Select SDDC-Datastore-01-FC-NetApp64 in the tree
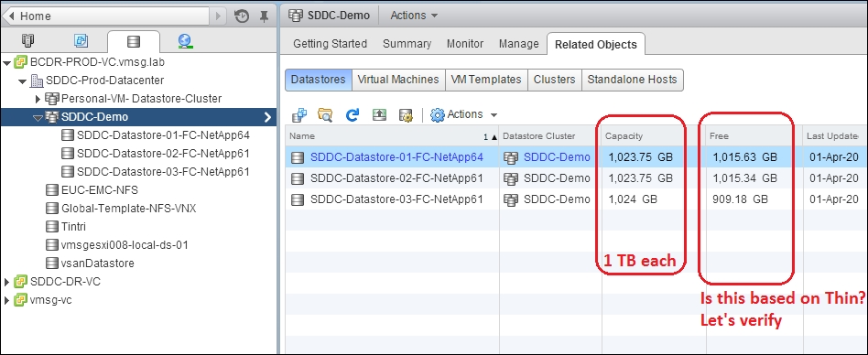 coord(163,135)
